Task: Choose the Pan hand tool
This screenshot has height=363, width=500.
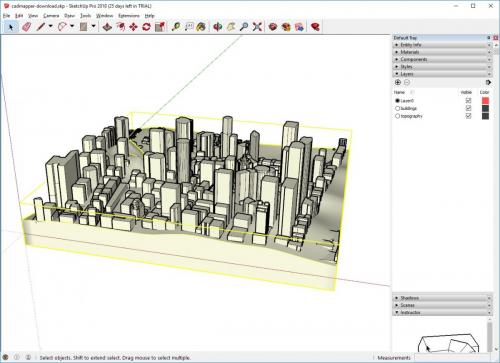Action: click(x=231, y=27)
